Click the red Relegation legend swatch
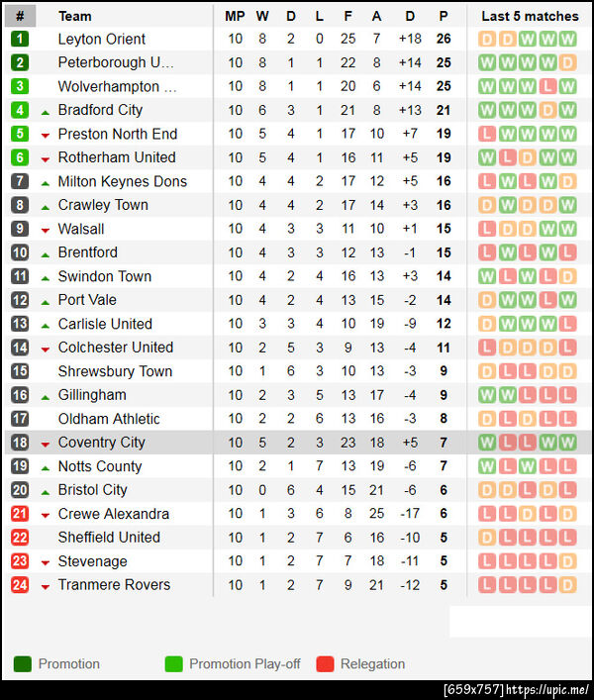 point(325,664)
